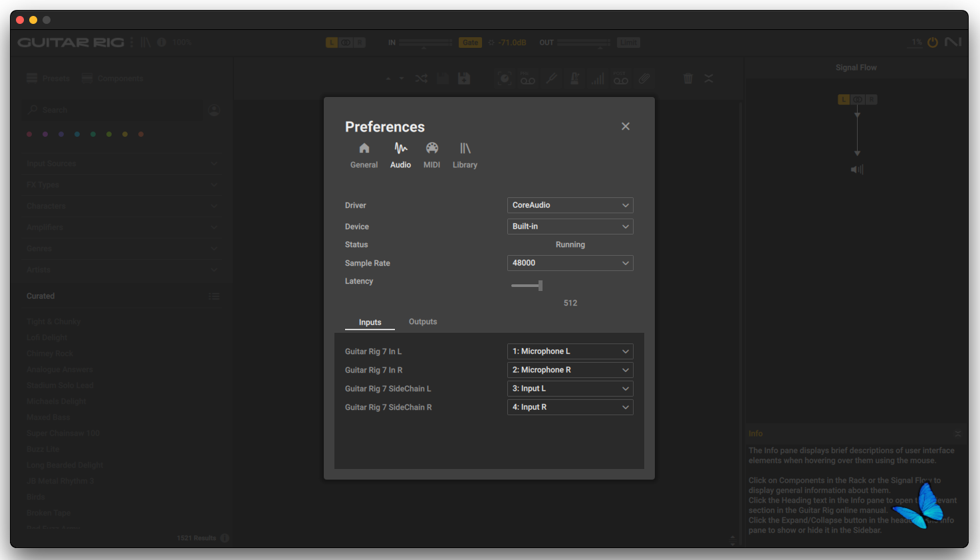Screen dimensions: 980x560
Task: Open the General preferences tab
Action: (x=364, y=155)
